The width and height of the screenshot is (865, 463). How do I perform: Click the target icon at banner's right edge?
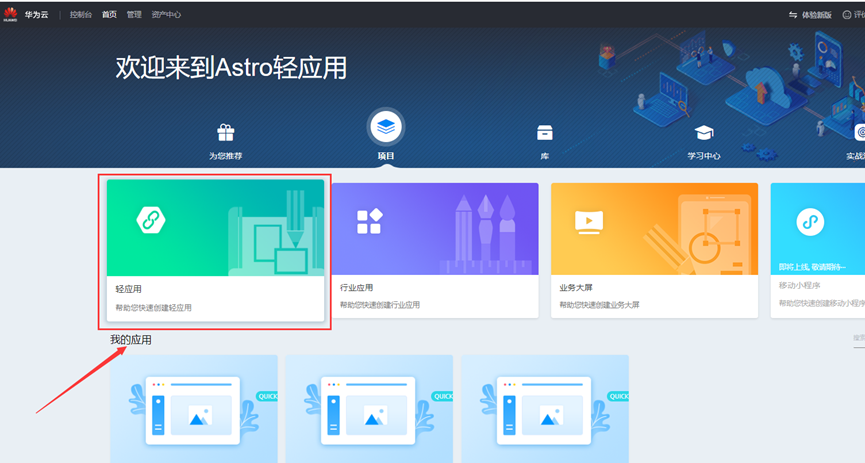pos(859,132)
